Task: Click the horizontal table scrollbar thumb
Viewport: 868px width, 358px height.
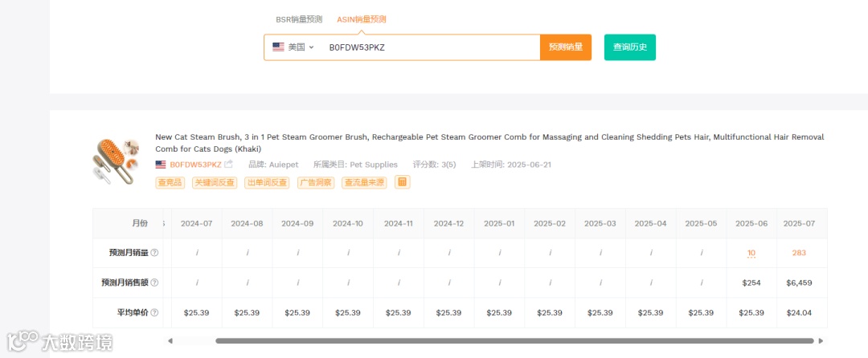Action: pos(515,341)
